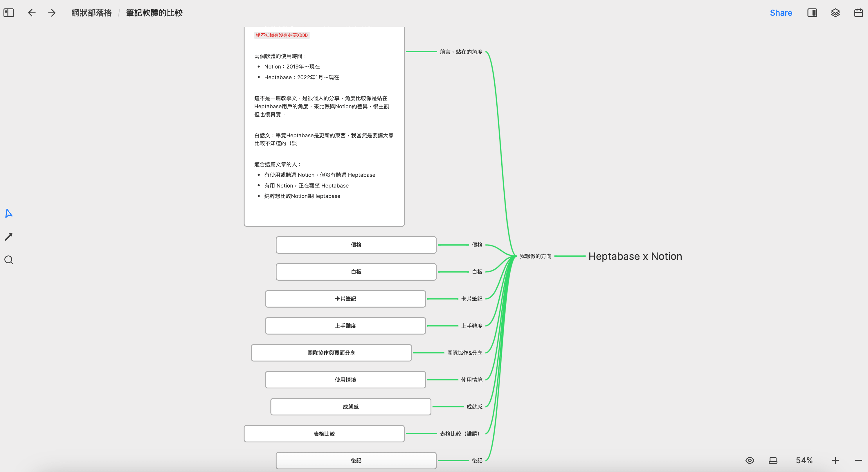Viewport: 868px width, 472px height.
Task: Open the 54% zoom level menu
Action: [804, 460]
